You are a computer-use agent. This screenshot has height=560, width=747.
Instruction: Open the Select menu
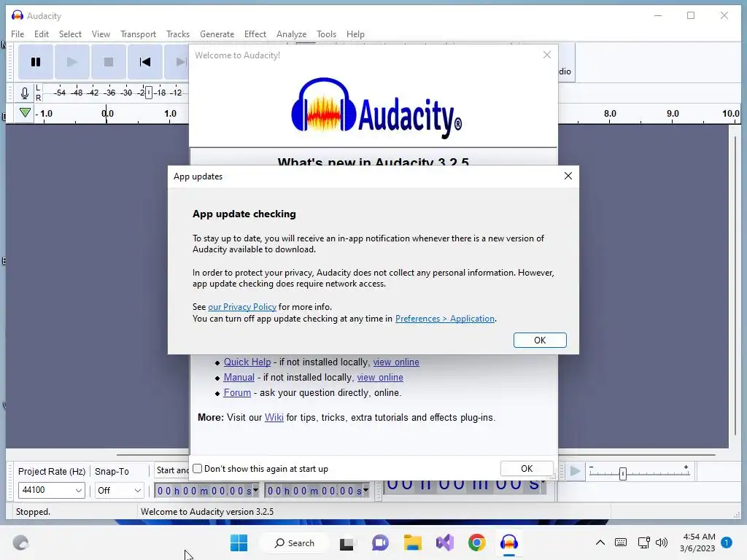(x=71, y=34)
